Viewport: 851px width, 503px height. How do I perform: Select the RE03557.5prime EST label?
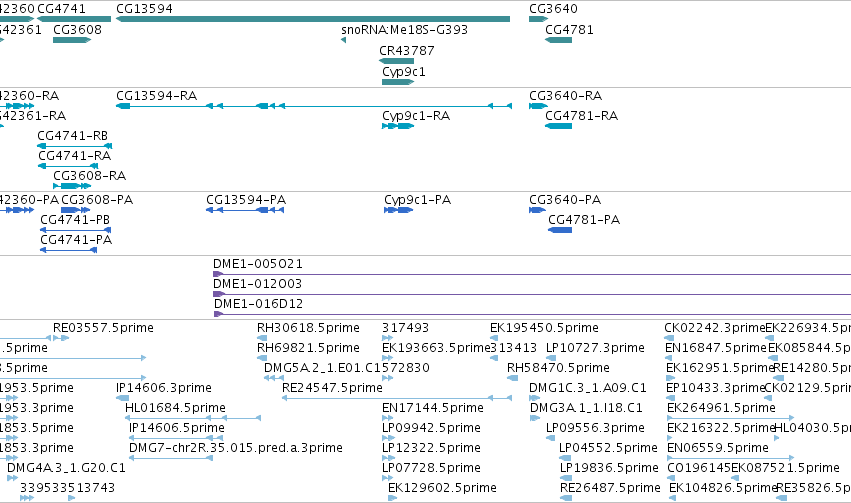[x=104, y=328]
